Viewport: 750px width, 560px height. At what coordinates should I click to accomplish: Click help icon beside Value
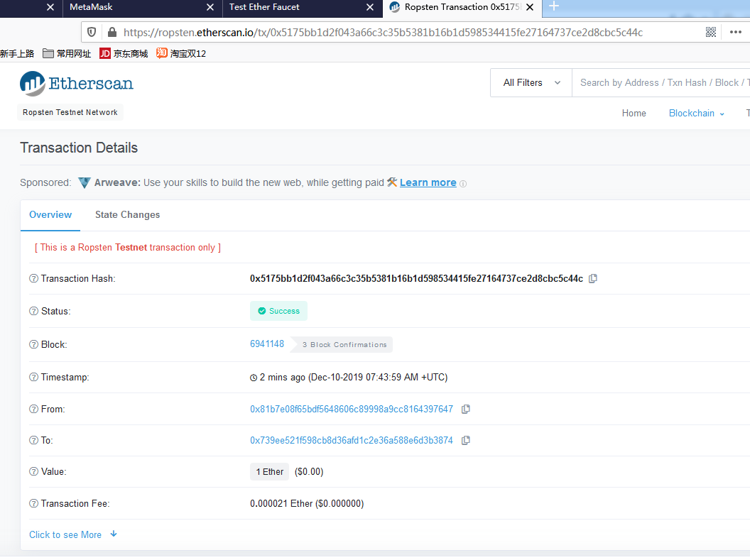point(33,471)
